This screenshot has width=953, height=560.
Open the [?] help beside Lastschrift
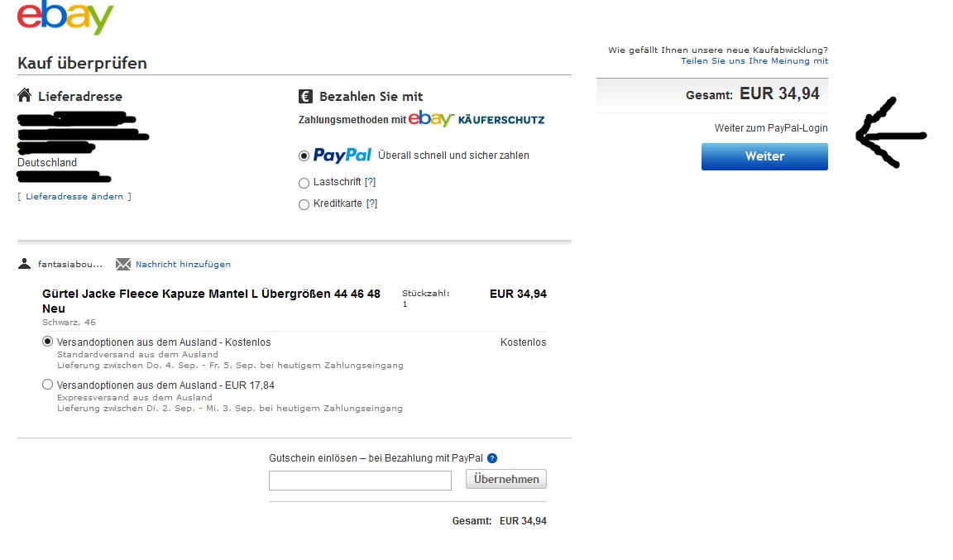[370, 182]
